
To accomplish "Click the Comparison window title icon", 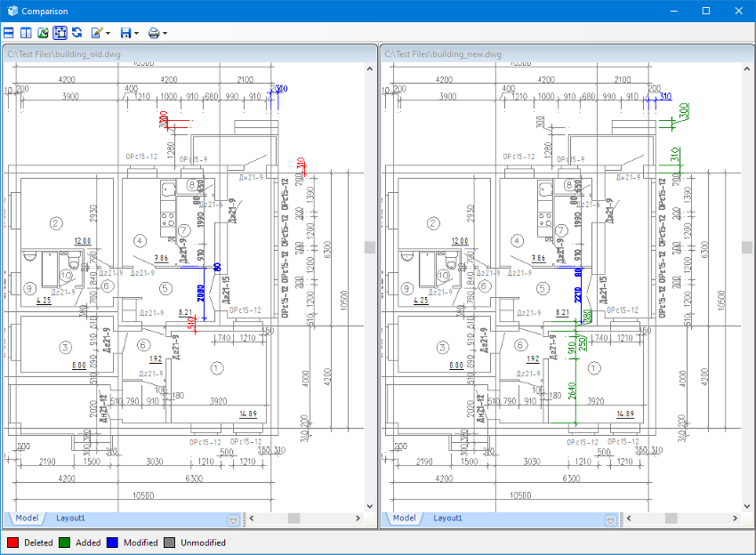I will pos(12,11).
